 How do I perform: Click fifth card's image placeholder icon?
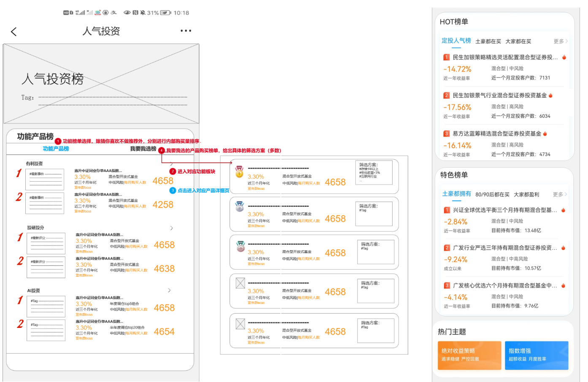240,324
